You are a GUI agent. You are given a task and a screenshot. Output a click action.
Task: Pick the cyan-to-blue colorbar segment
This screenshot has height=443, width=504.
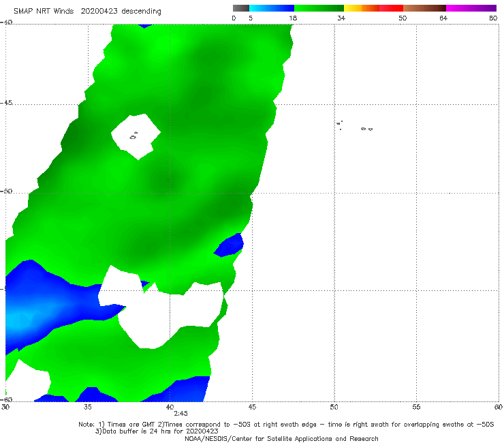click(x=272, y=8)
